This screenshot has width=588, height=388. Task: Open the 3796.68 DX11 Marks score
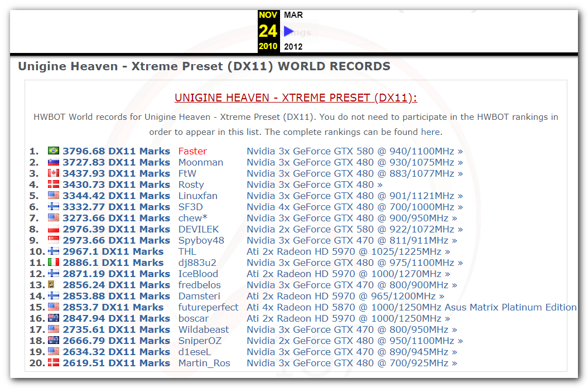click(x=116, y=151)
